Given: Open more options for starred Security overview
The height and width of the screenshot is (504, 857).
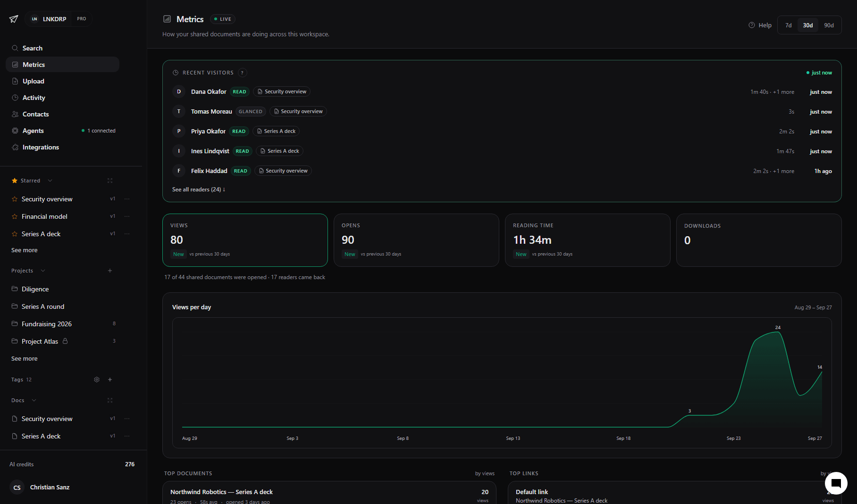Looking at the screenshot, I should [127, 199].
